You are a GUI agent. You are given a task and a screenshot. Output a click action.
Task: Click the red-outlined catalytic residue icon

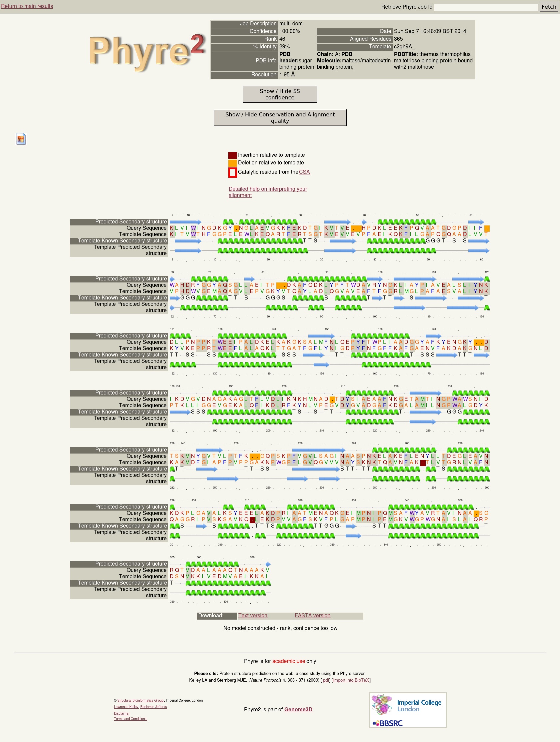pyautogui.click(x=232, y=172)
